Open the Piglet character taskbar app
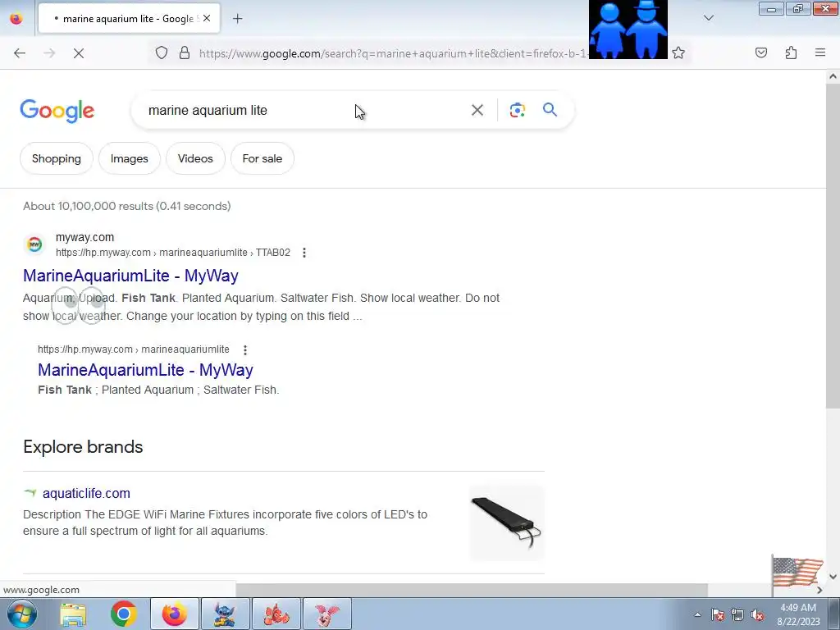 click(x=326, y=614)
